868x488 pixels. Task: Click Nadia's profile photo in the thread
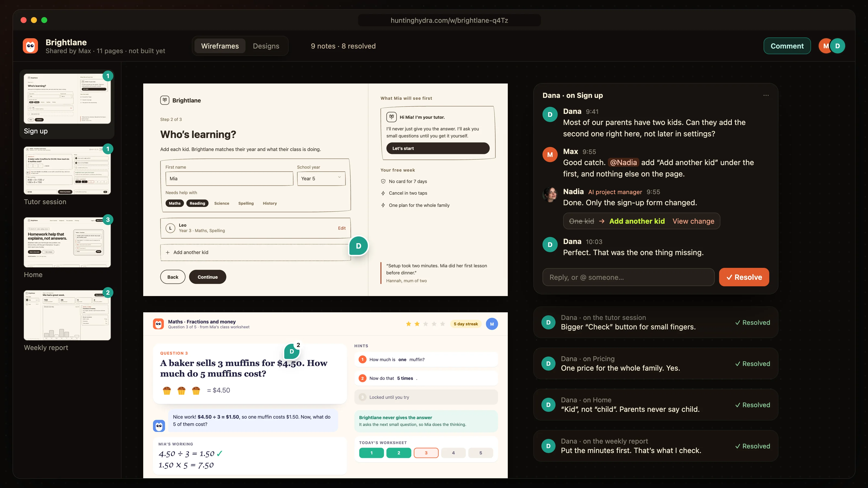550,194
